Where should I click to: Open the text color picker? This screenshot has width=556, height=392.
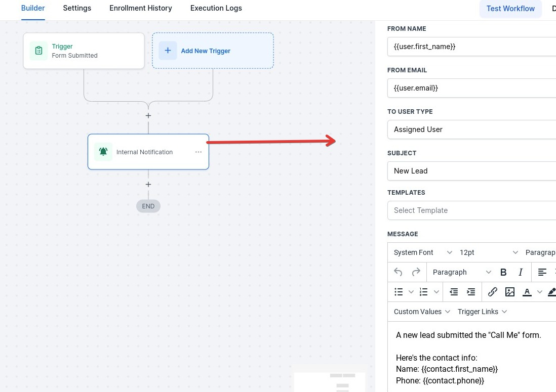[x=527, y=292]
